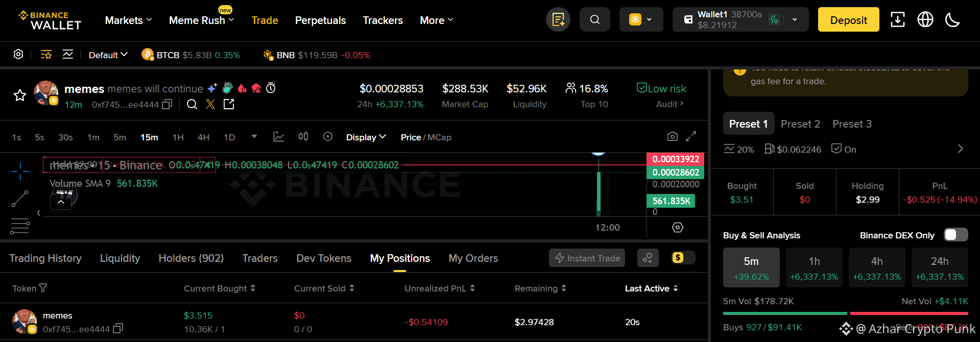Toggle Binance DEX Only switch

(955, 235)
